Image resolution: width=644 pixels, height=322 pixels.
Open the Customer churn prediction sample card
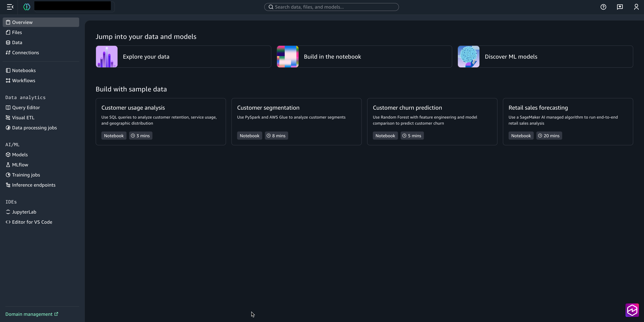432,121
